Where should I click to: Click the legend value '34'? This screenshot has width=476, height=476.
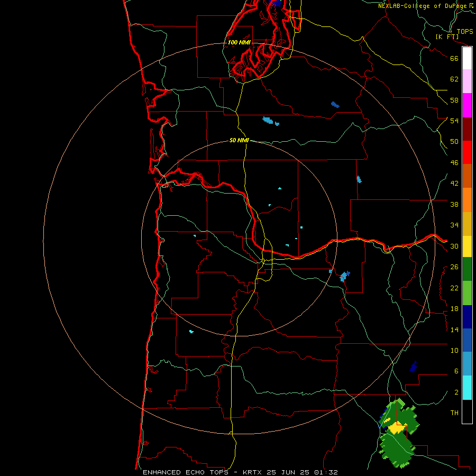[454, 225]
